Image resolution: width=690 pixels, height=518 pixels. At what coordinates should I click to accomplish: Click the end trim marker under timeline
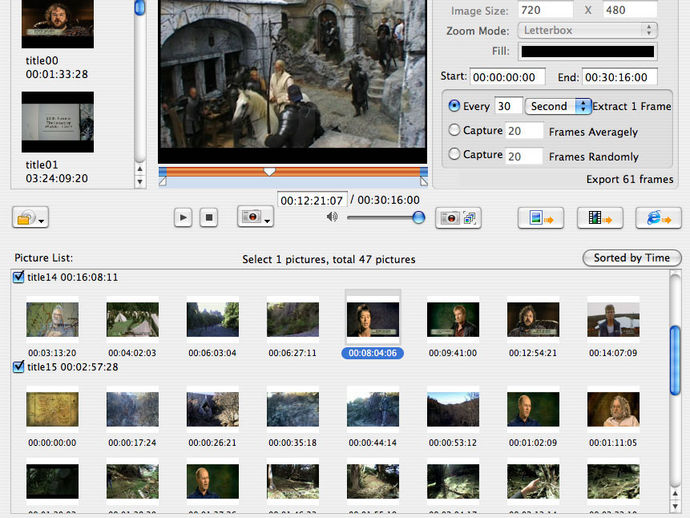click(x=424, y=181)
